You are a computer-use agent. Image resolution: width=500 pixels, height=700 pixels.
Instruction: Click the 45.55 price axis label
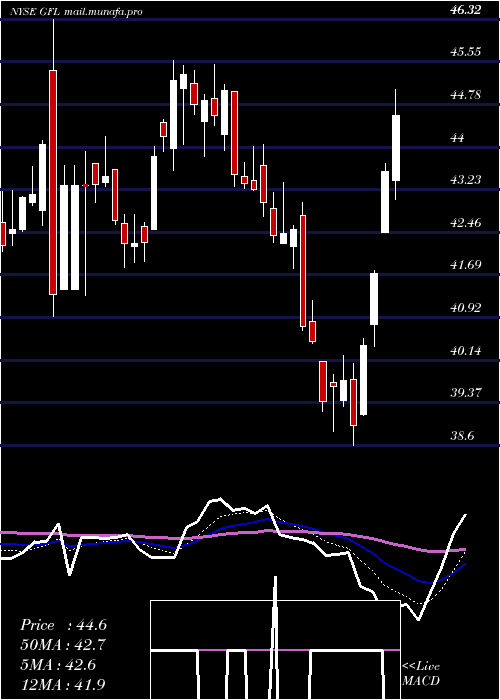(x=466, y=52)
